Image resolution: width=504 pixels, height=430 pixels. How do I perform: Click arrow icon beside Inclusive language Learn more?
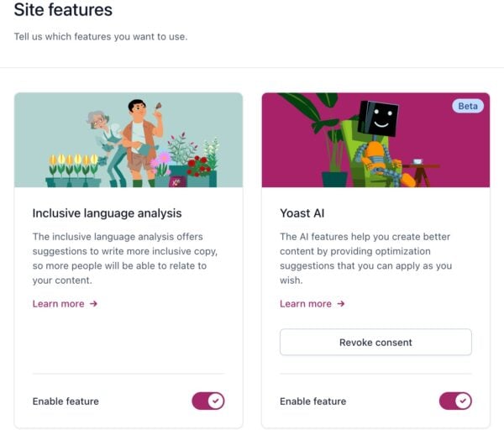point(93,303)
